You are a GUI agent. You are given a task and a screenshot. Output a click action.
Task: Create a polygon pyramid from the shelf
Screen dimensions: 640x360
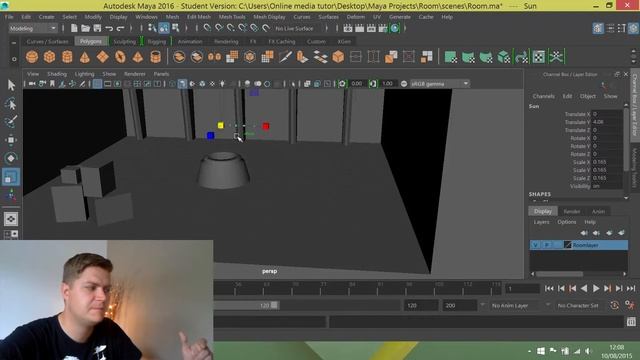[138, 57]
